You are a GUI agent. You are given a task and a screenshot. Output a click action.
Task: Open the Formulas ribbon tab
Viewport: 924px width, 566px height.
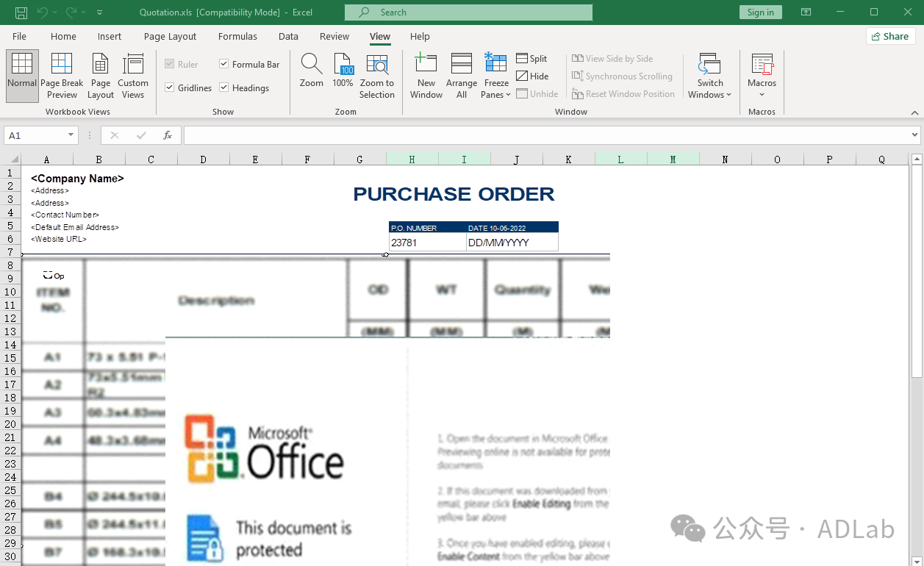(237, 36)
